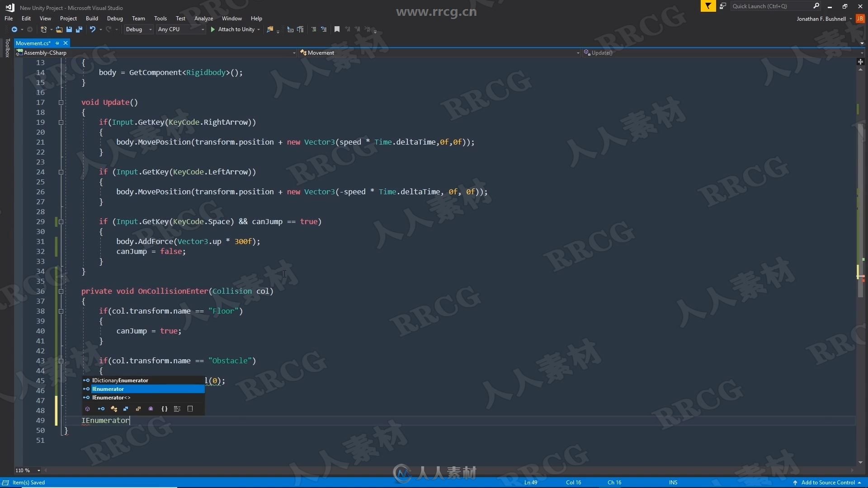Toggle the Delegates filter in IntelliSense

click(151, 409)
